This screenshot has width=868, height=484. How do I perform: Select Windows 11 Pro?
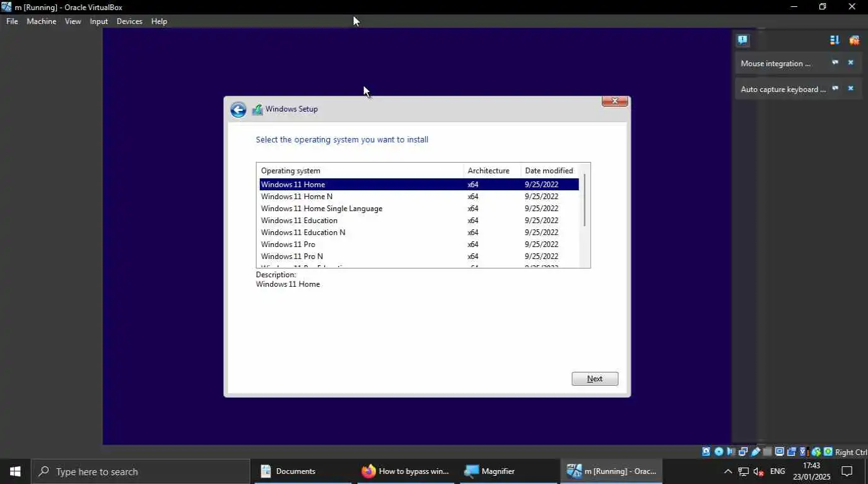coord(419,245)
